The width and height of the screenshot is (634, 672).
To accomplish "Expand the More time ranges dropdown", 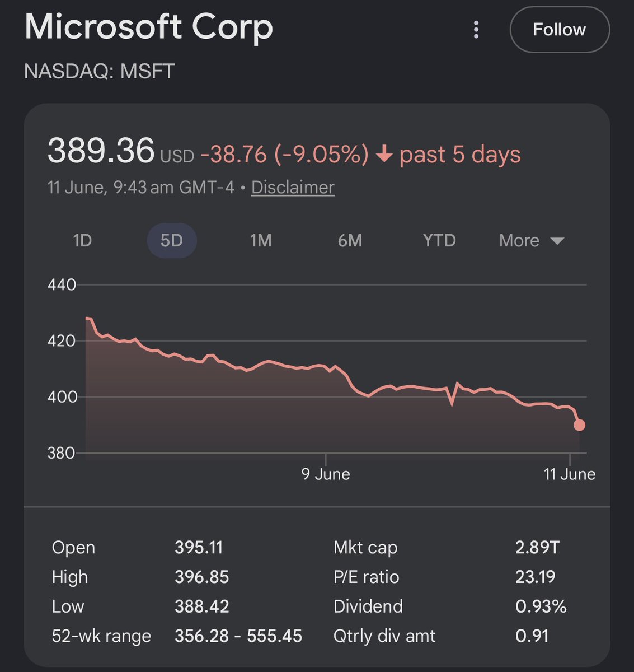I will [531, 241].
